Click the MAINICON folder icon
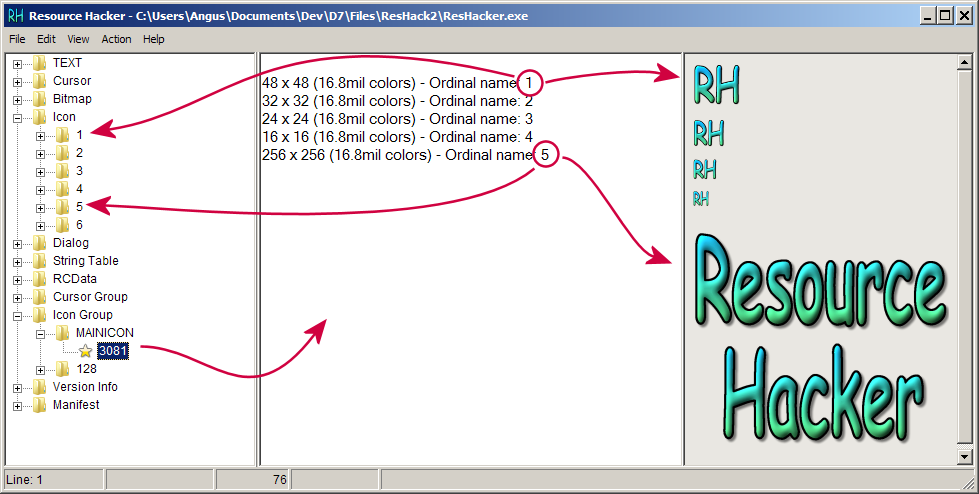This screenshot has height=494, width=979. (62, 333)
